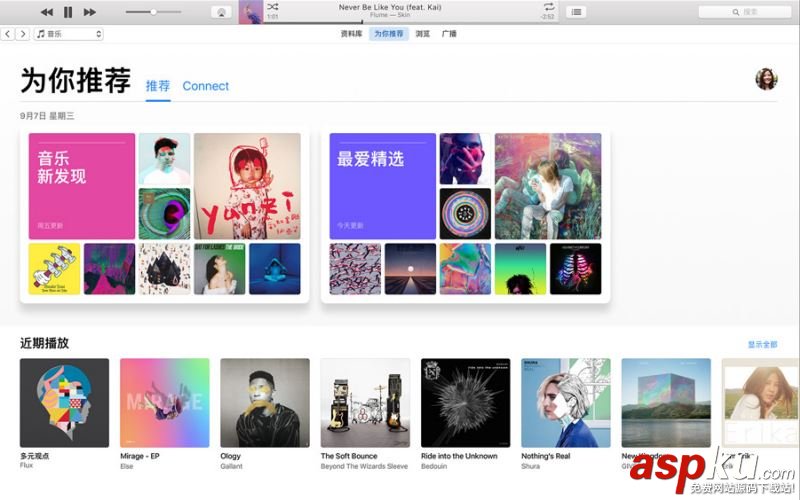
Task: Adjust the volume slider
Action: [x=153, y=12]
